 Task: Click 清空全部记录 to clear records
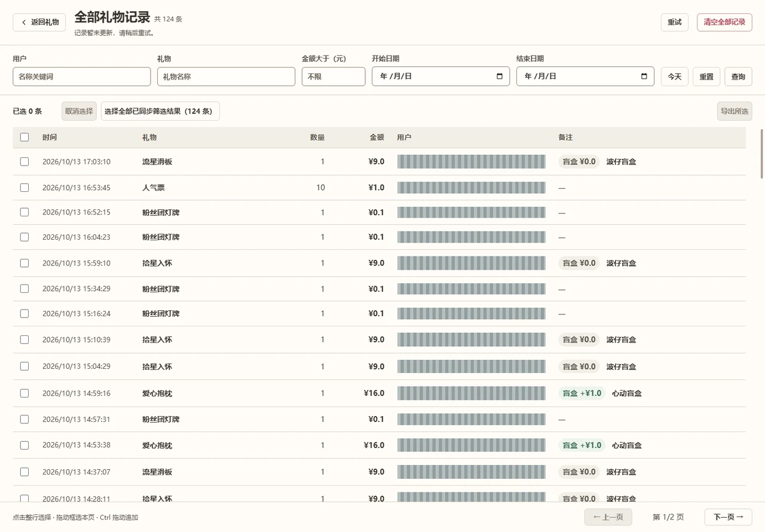tap(724, 22)
